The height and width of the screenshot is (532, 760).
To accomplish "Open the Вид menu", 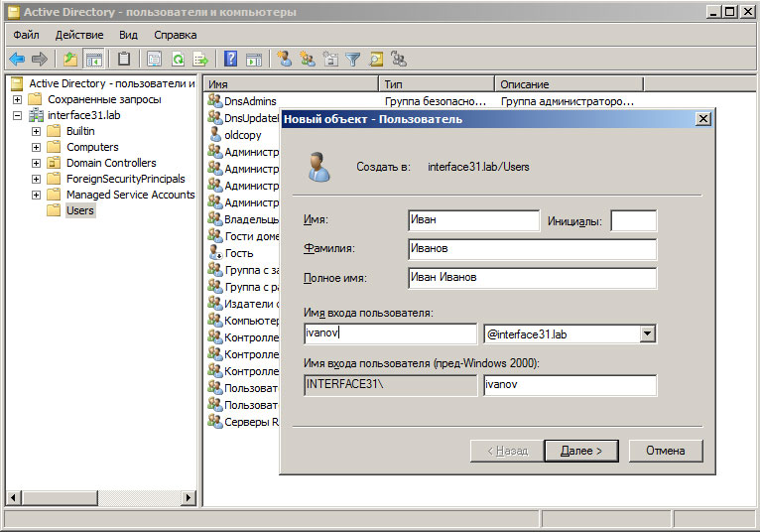I will click(x=128, y=35).
